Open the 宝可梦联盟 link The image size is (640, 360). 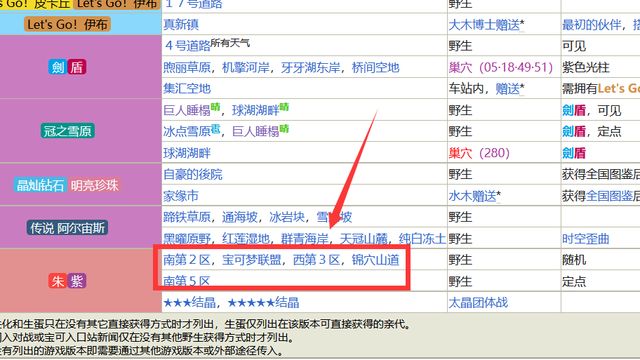tap(251, 260)
